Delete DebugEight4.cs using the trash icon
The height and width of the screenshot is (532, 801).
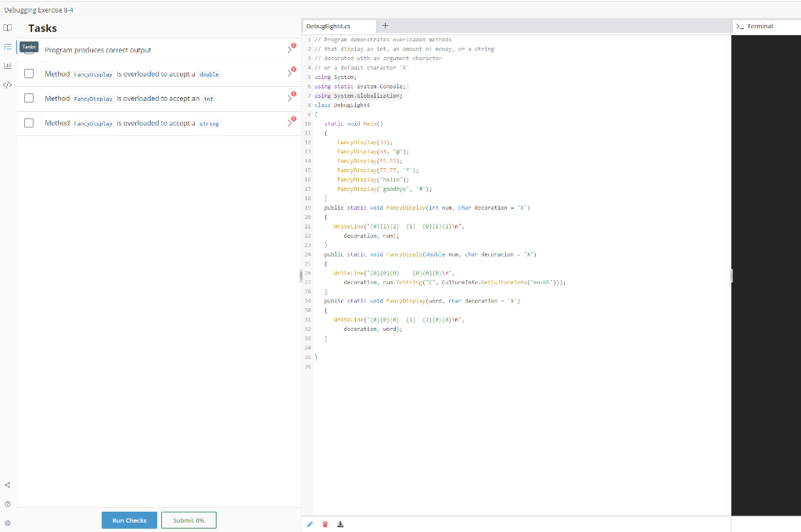[x=325, y=524]
